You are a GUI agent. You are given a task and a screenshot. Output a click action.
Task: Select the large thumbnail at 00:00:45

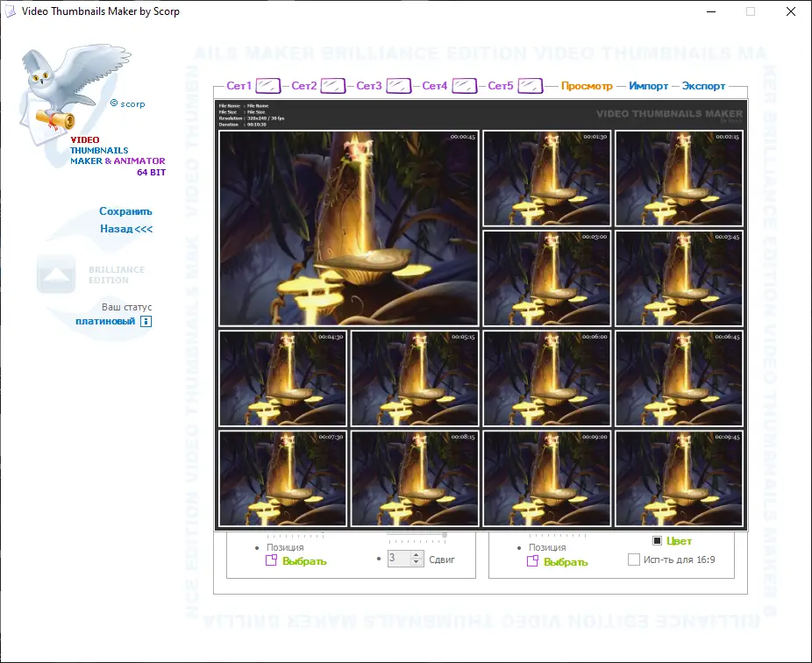[348, 228]
